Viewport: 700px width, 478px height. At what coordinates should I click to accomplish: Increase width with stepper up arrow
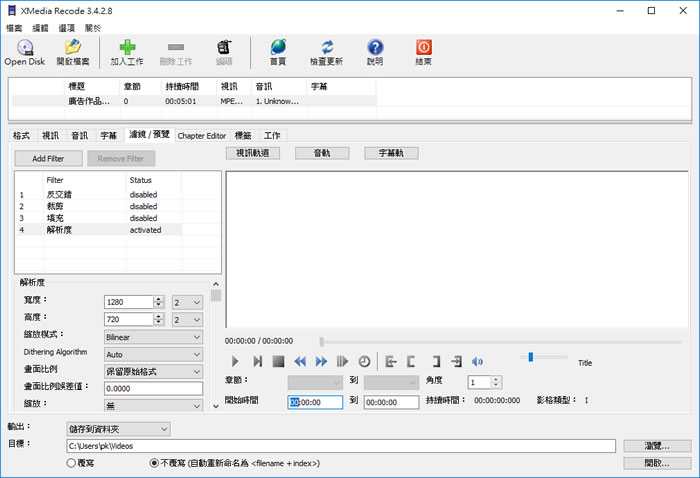[x=159, y=299]
